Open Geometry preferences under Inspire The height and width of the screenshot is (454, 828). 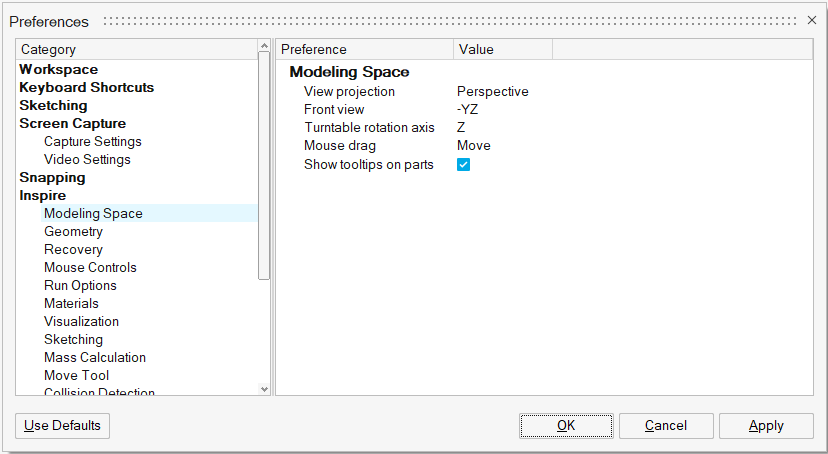[x=73, y=232]
